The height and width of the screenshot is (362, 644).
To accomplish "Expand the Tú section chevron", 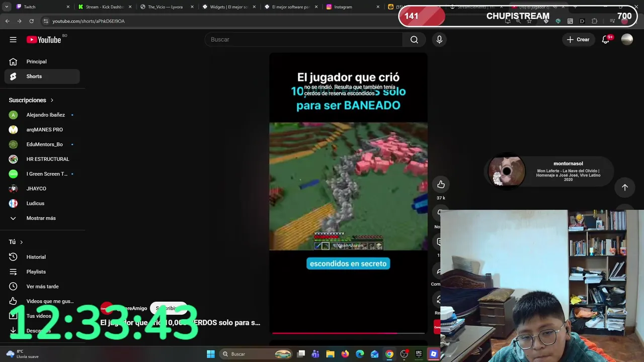I will tap(21, 242).
